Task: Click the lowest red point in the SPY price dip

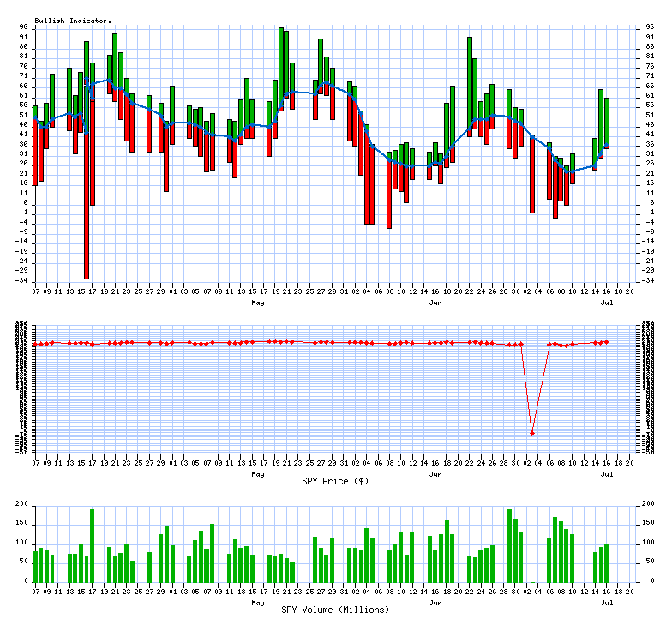Action: (x=532, y=433)
